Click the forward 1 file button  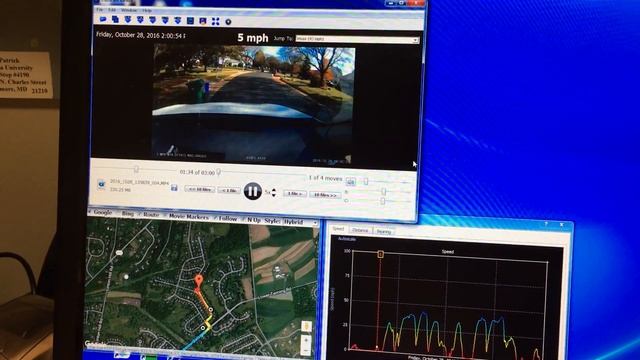click(x=295, y=193)
